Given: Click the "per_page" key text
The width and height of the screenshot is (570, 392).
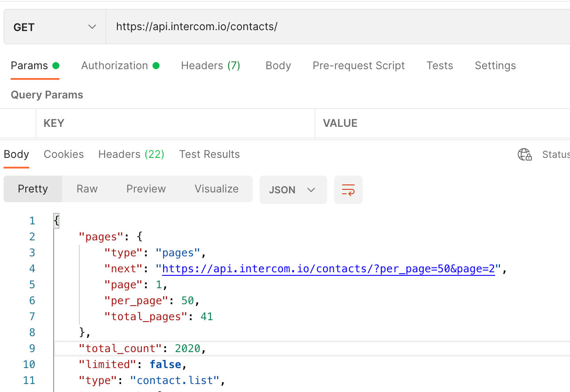Looking at the screenshot, I should tap(137, 301).
